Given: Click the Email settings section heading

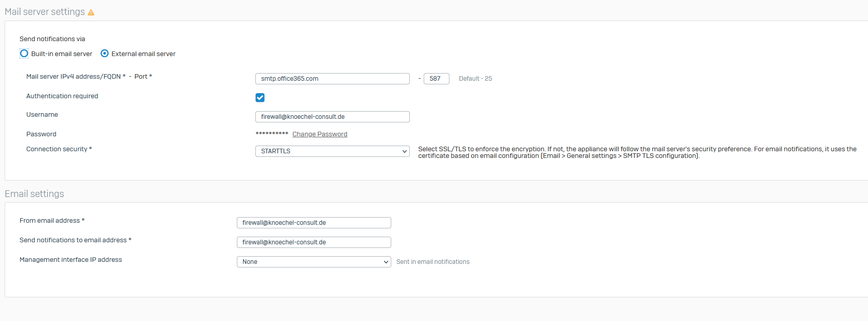Looking at the screenshot, I should coord(34,194).
